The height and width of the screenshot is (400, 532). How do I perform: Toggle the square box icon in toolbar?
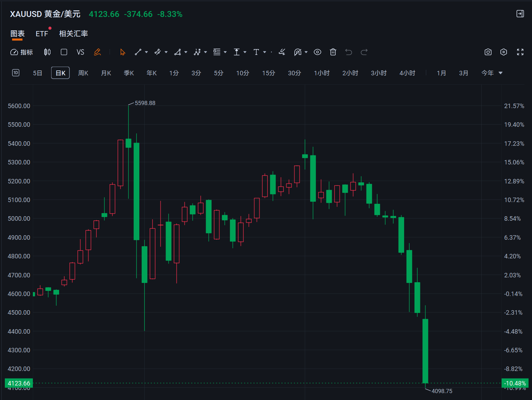tap(64, 52)
